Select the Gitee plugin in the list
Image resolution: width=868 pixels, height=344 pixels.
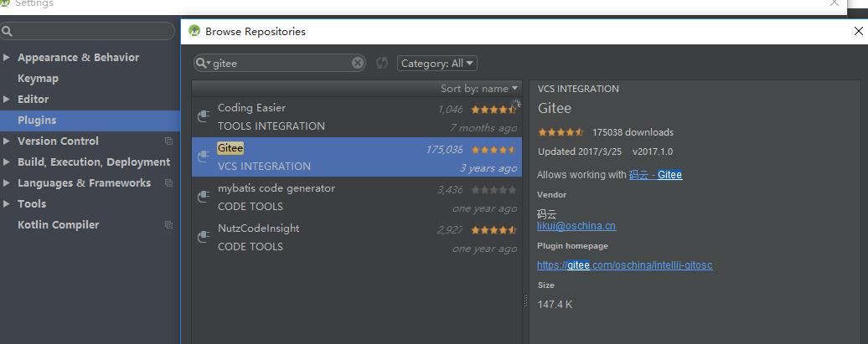(x=357, y=157)
